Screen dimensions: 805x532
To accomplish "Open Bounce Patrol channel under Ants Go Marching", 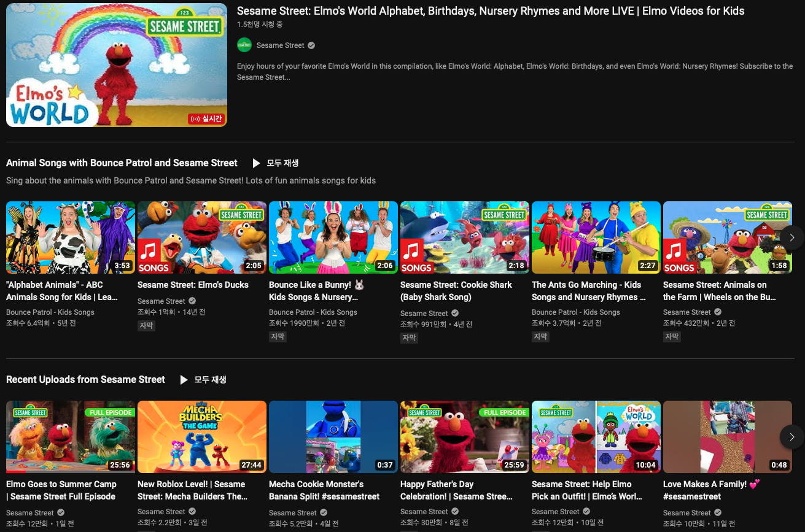I will [576, 312].
